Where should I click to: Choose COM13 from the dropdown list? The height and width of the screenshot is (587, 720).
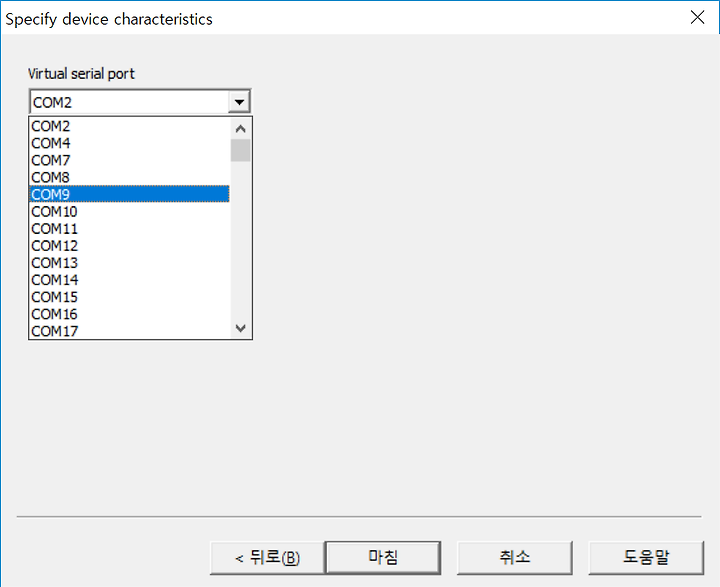coord(129,262)
